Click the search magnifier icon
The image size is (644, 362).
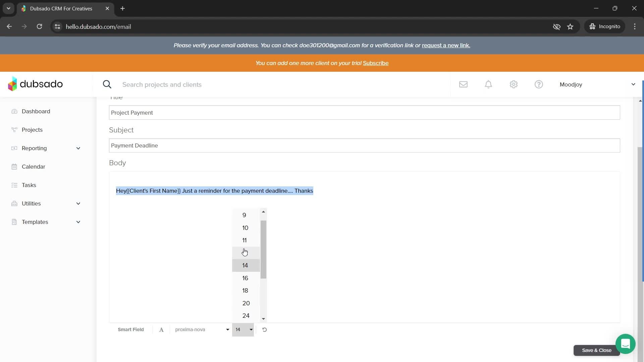click(107, 84)
